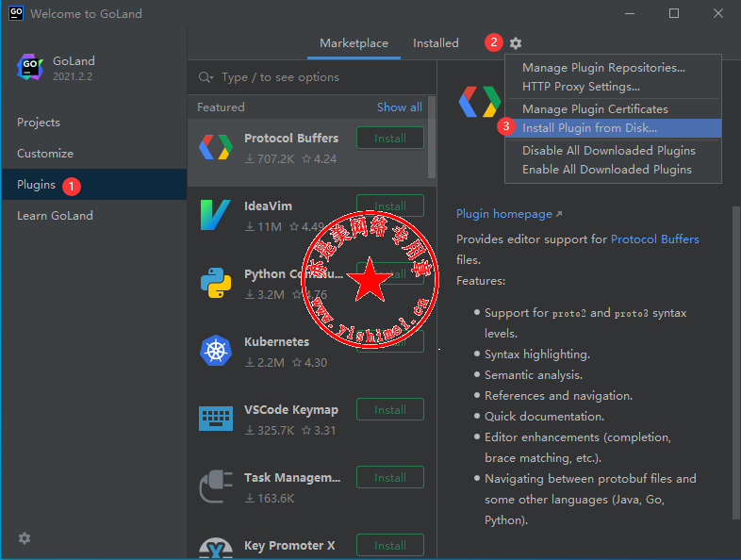This screenshot has height=560, width=741.
Task: Click the plugins gear settings icon
Action: [516, 43]
